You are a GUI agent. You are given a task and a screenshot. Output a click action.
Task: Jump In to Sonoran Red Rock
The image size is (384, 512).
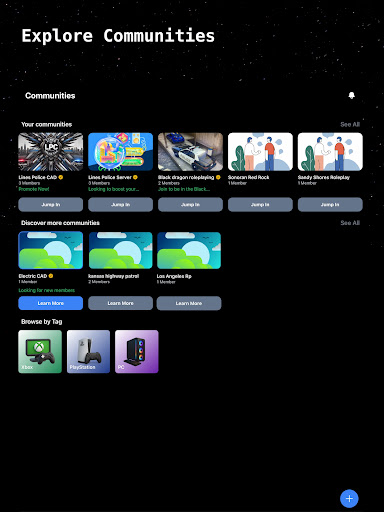coord(260,205)
